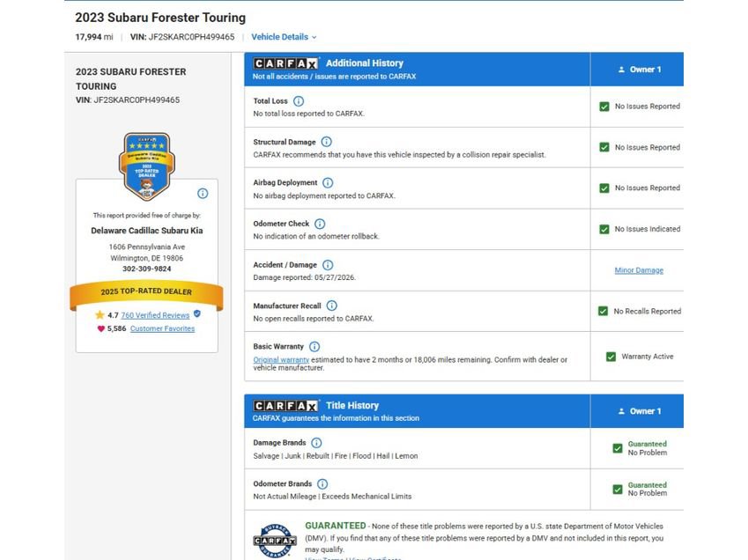The height and width of the screenshot is (560, 748).
Task: Click the Owner 1 tab in Additional History
Action: pos(637,70)
